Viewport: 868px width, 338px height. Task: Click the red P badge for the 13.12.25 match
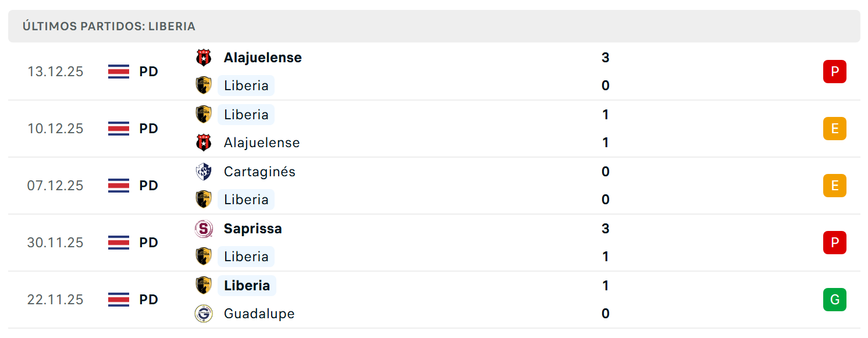tap(835, 72)
